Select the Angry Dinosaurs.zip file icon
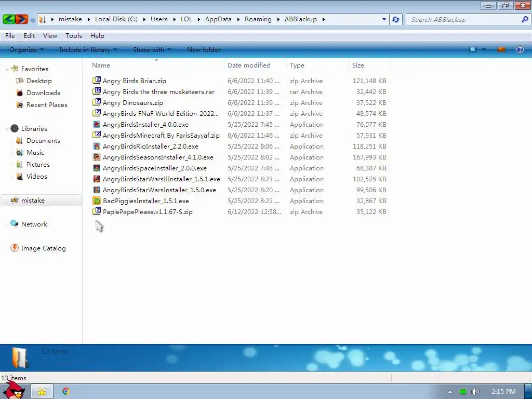The width and height of the screenshot is (532, 399). click(x=97, y=102)
